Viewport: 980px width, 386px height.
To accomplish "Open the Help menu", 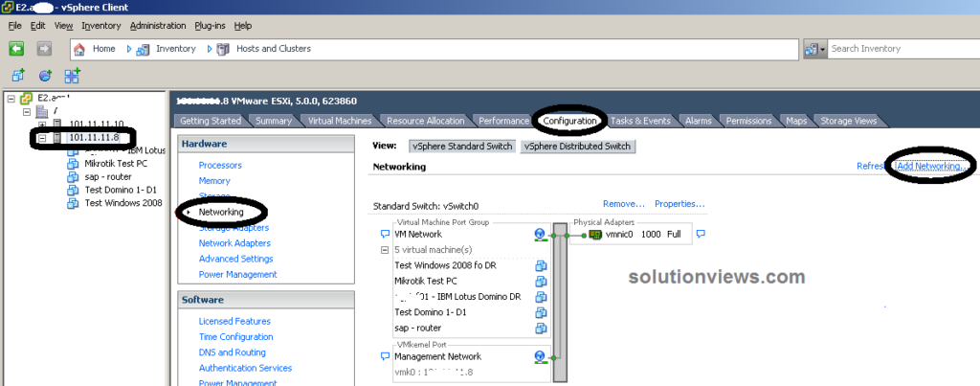I will pyautogui.click(x=243, y=26).
